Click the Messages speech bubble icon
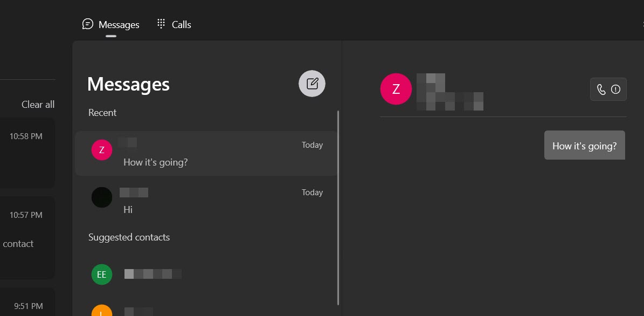 [88, 24]
